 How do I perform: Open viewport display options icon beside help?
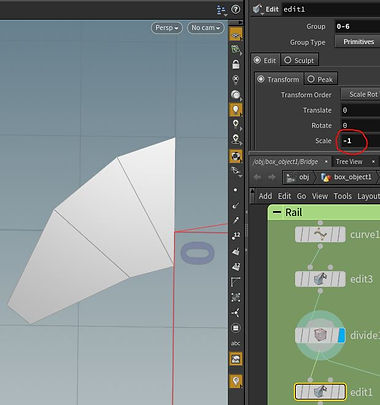tap(221, 10)
